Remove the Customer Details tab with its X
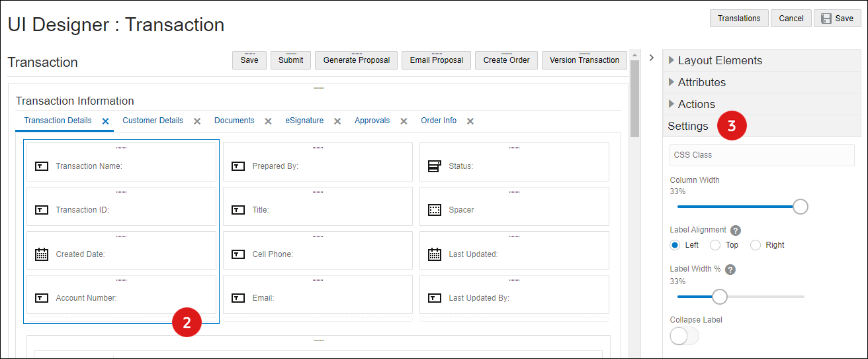The image size is (868, 359). point(197,121)
